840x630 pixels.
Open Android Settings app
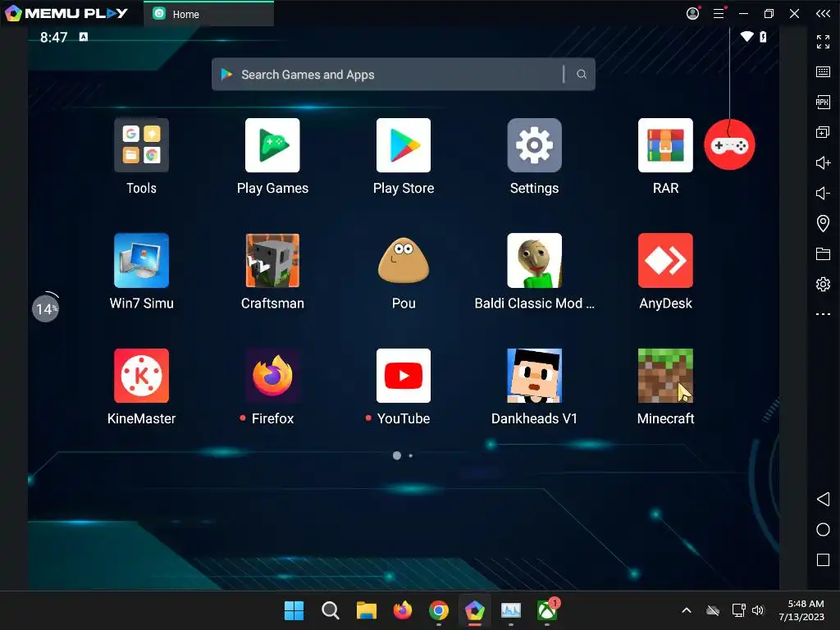tap(534, 146)
